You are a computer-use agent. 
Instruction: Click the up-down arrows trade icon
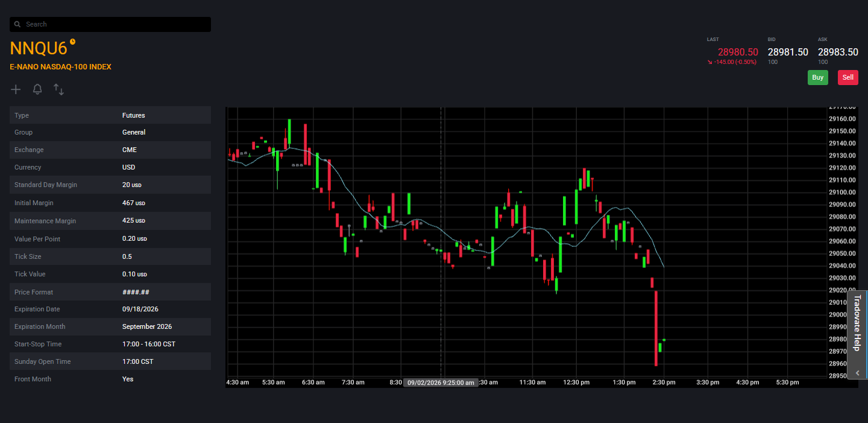(58, 89)
